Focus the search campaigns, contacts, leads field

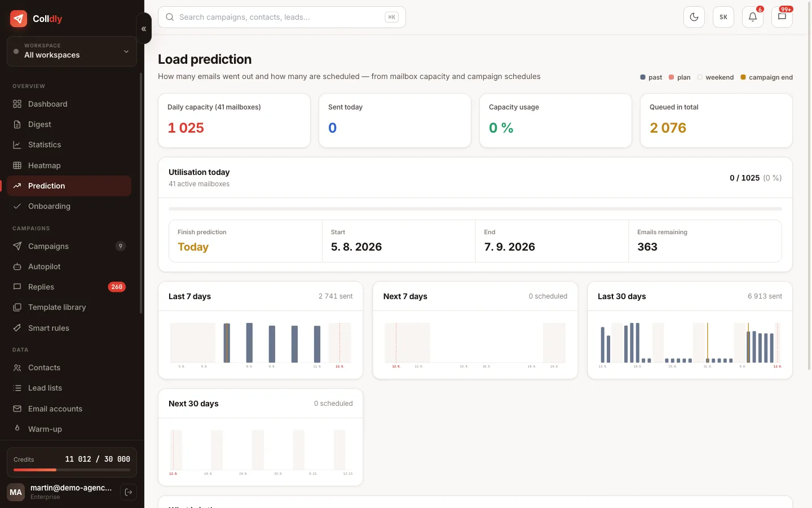coord(282,17)
